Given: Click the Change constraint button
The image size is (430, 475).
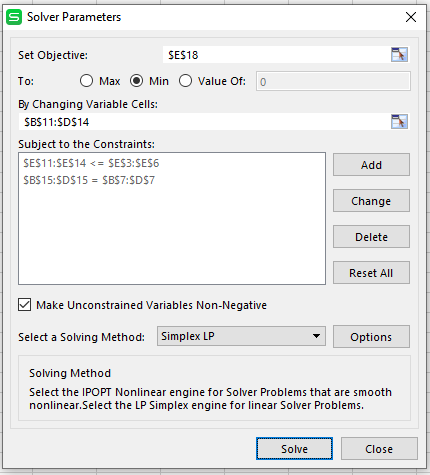Looking at the screenshot, I should coord(371,201).
